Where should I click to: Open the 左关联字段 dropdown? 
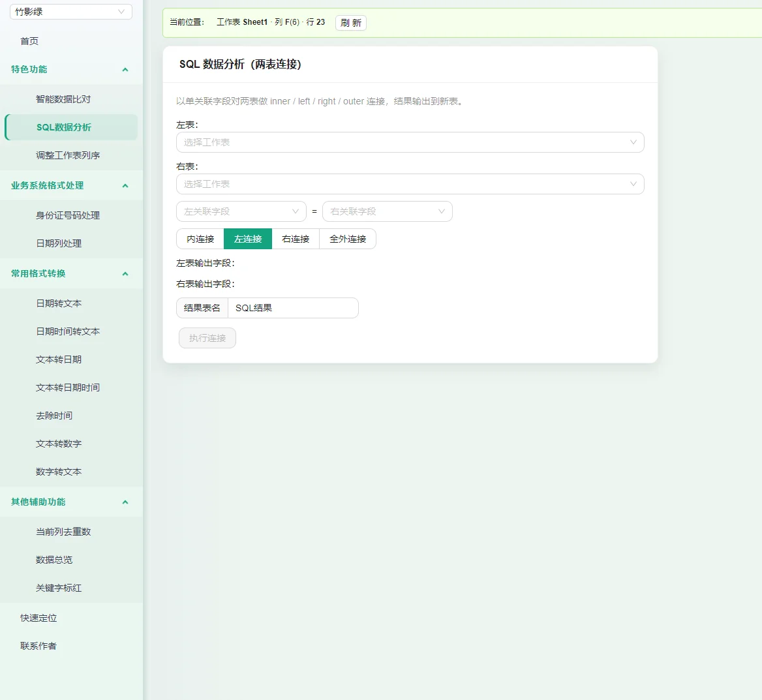(241, 211)
